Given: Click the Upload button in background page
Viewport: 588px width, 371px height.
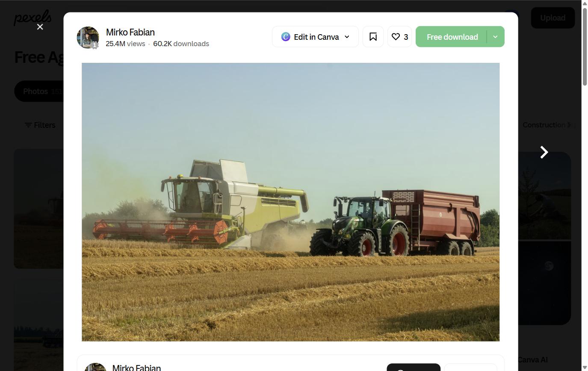Looking at the screenshot, I should [553, 18].
